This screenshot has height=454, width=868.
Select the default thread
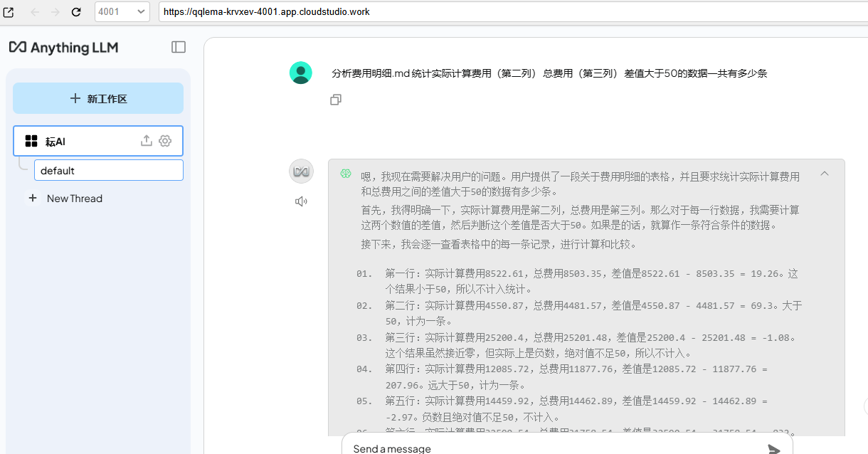point(108,171)
